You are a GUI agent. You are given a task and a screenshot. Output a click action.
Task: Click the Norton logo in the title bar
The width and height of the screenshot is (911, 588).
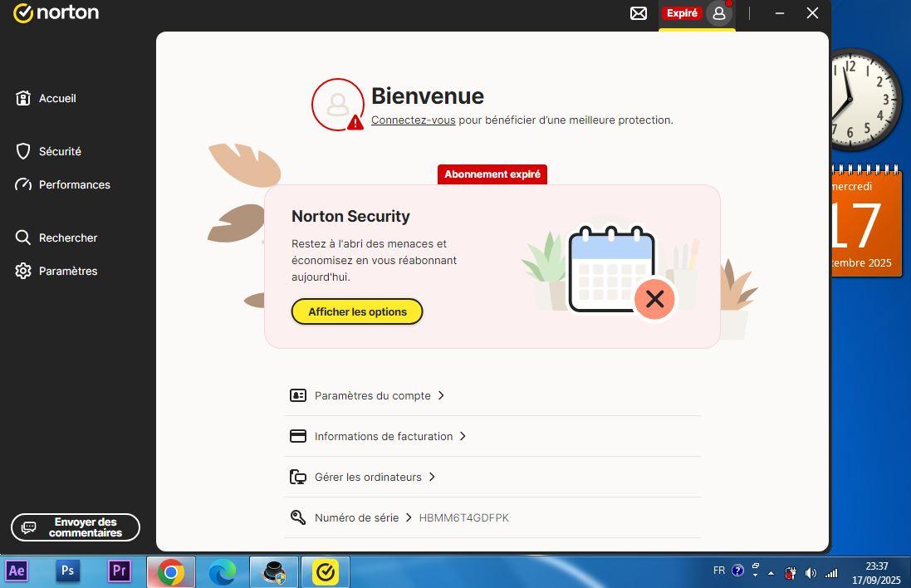[56, 12]
